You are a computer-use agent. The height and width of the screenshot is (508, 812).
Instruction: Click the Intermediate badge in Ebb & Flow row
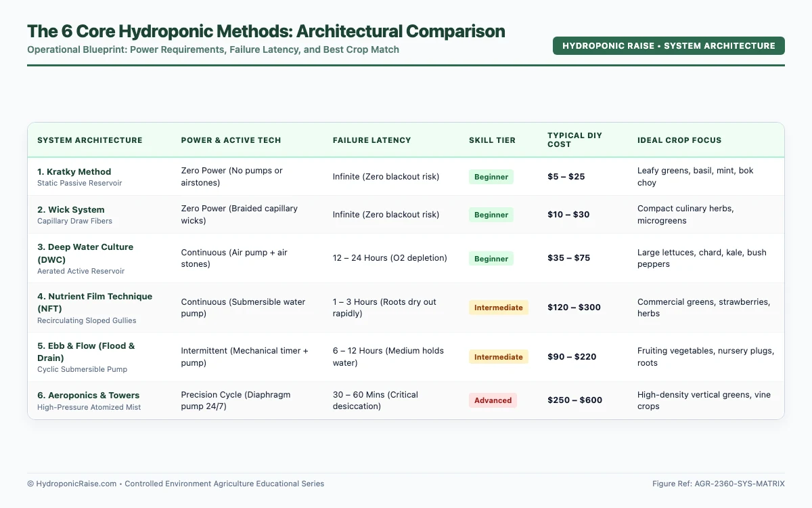coord(499,357)
